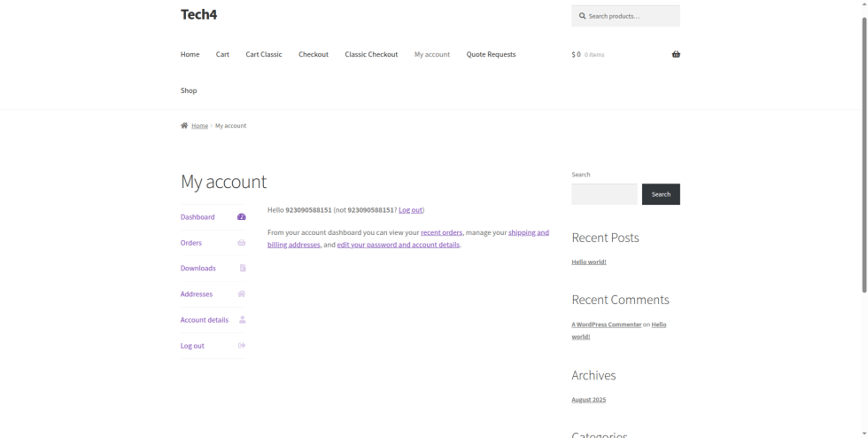The width and height of the screenshot is (868, 438).
Task: Open the shopping basket icon in header
Action: pyautogui.click(x=676, y=54)
